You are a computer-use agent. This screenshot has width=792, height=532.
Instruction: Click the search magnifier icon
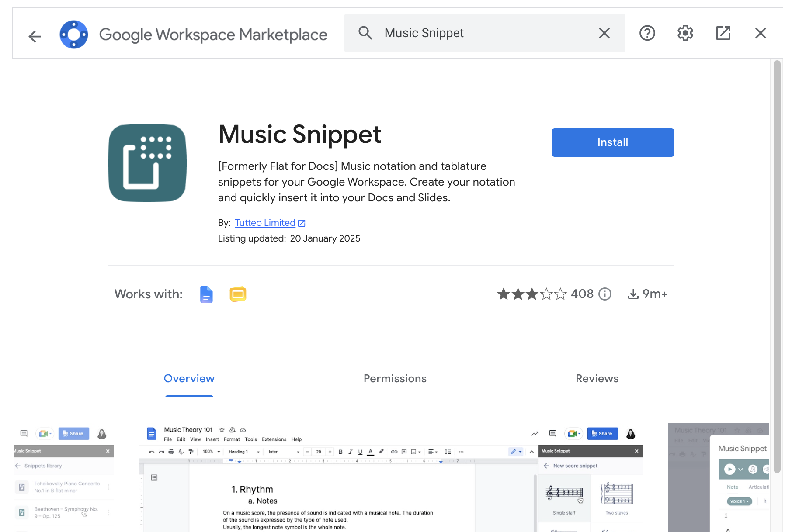click(x=365, y=33)
